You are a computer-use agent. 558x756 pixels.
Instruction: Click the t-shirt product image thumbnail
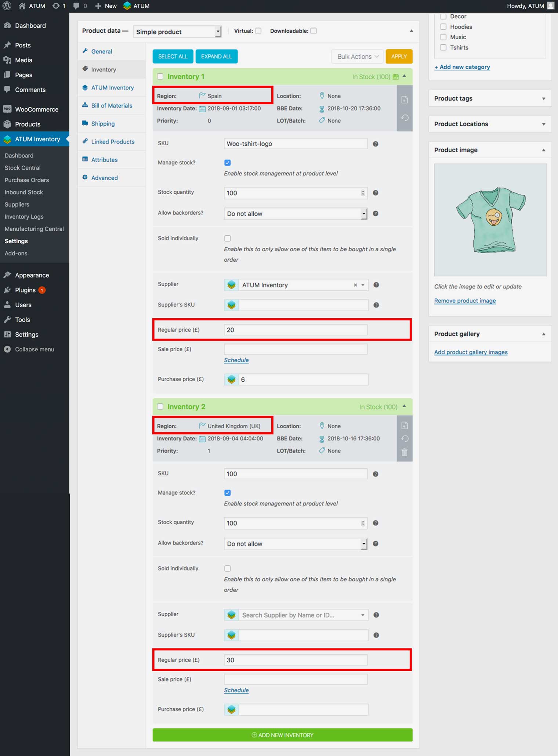click(x=490, y=219)
